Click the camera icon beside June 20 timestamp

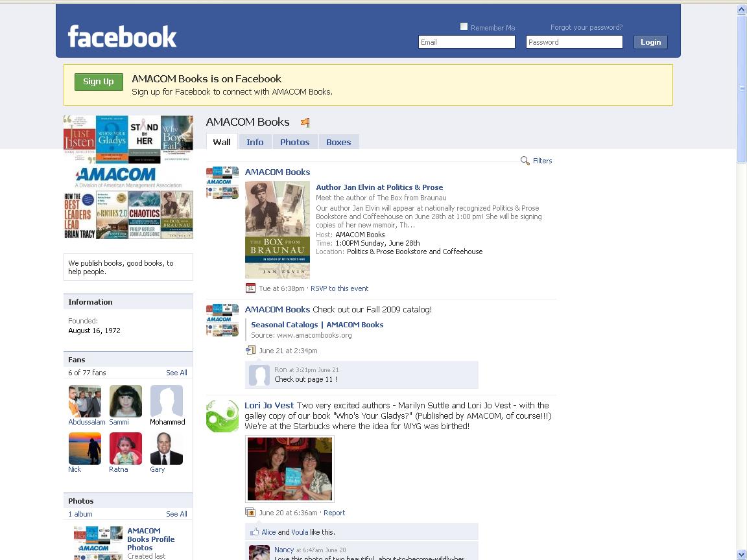(x=250, y=512)
